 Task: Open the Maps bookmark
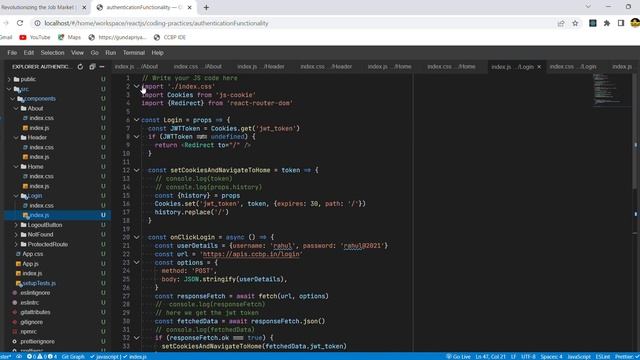(x=69, y=37)
